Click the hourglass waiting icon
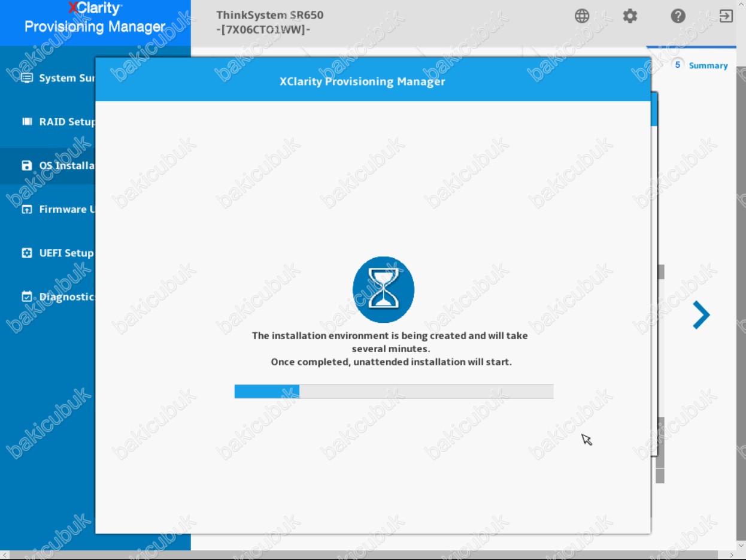746x560 pixels. click(383, 289)
